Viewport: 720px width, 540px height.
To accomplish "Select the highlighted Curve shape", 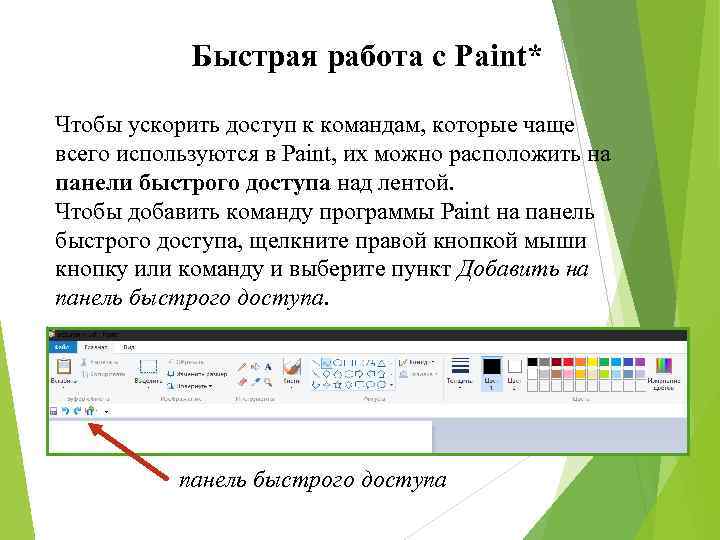I will pyautogui.click(x=326, y=363).
